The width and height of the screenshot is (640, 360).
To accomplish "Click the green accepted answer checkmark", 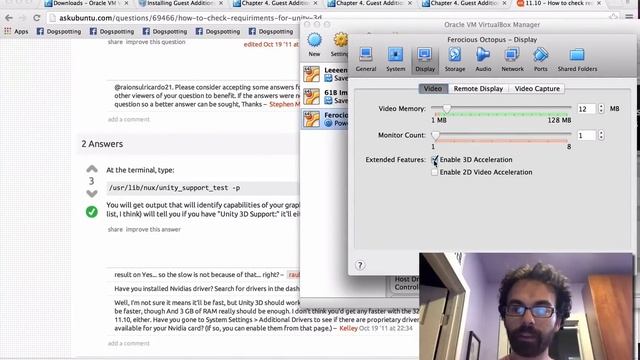I will click(91, 212).
